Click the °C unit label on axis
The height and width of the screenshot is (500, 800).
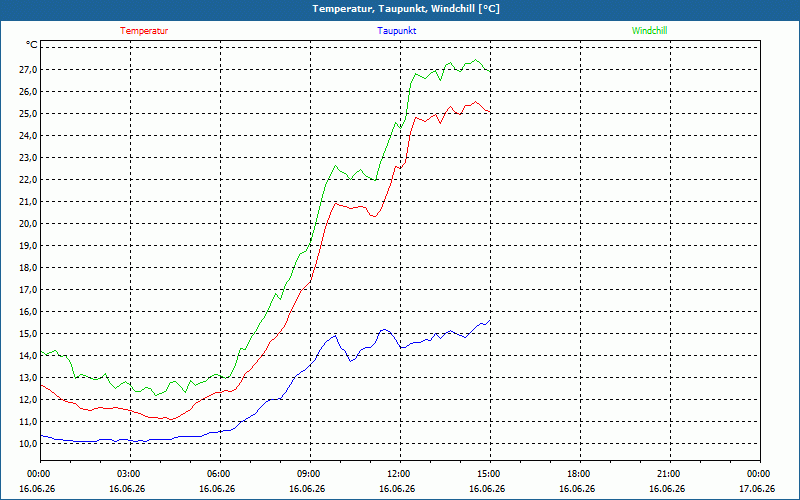click(31, 45)
